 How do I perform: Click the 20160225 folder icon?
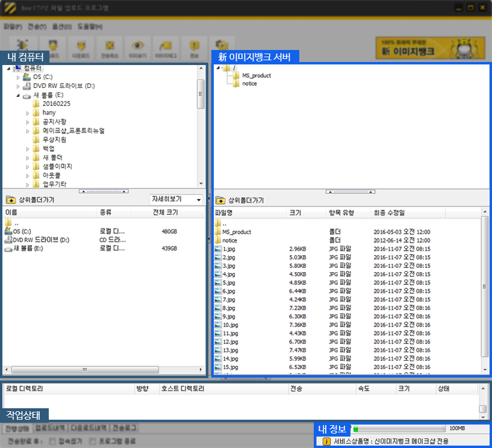coord(36,104)
